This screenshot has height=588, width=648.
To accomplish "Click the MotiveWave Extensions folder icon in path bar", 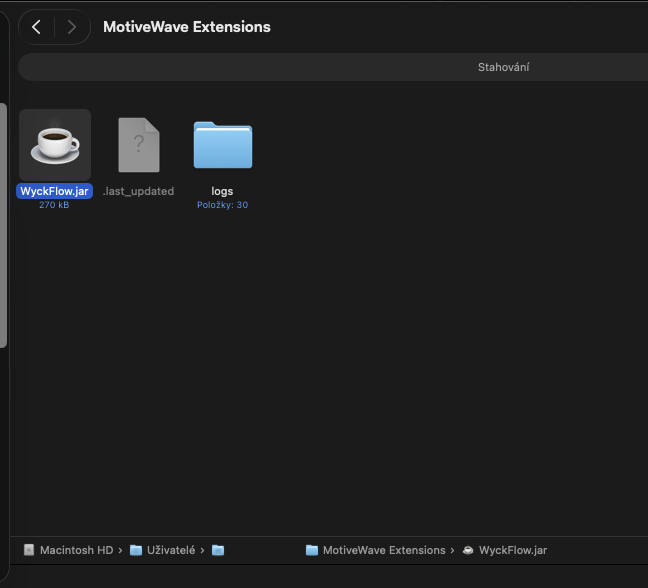I will click(x=312, y=550).
